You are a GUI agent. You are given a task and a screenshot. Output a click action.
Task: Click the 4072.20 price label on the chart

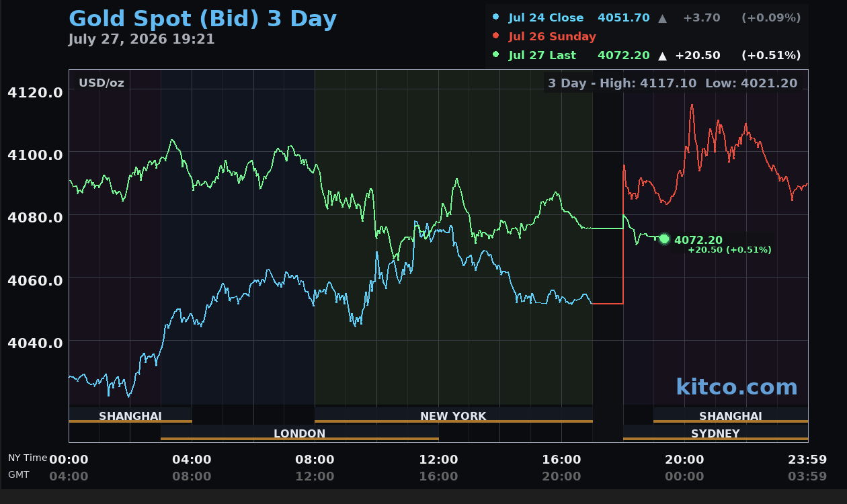pos(698,240)
